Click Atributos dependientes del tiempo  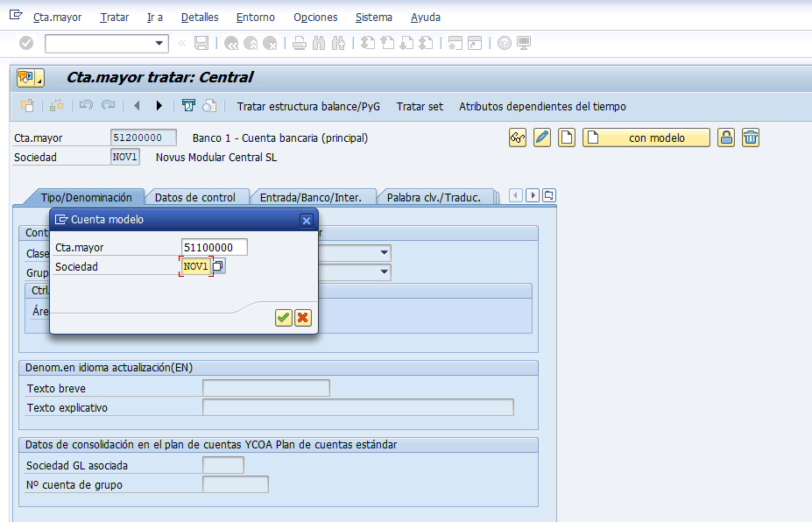point(542,106)
